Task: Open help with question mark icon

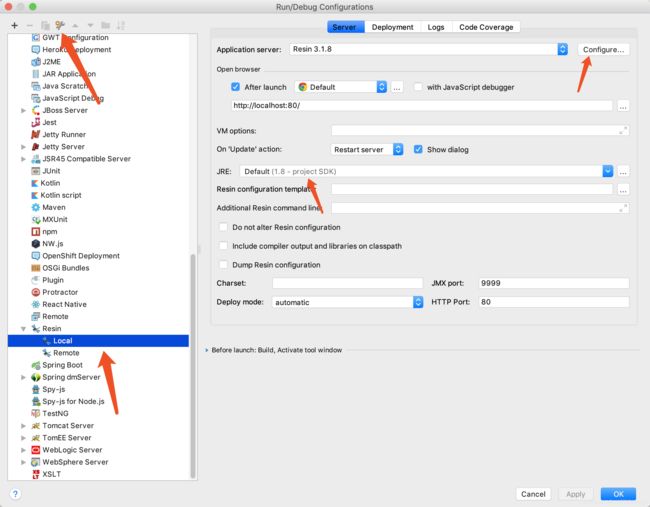Action: (x=15, y=494)
